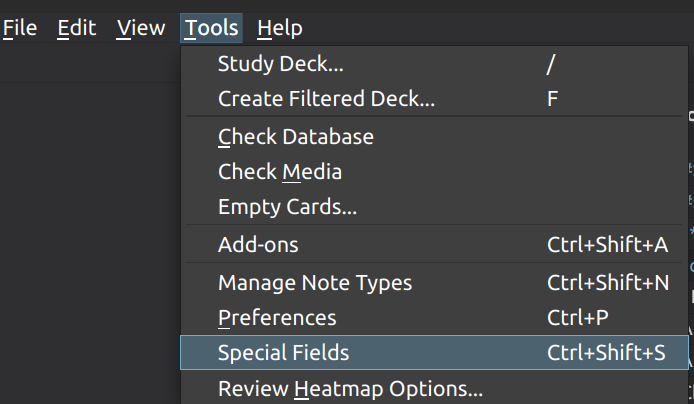Select the highlighted Special Fields item

(x=283, y=353)
